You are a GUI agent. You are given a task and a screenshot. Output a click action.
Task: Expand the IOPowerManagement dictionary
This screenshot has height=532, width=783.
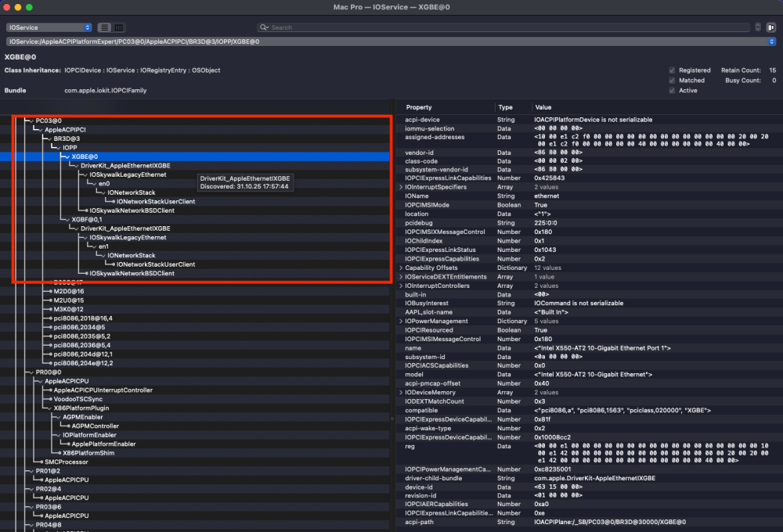(400, 322)
